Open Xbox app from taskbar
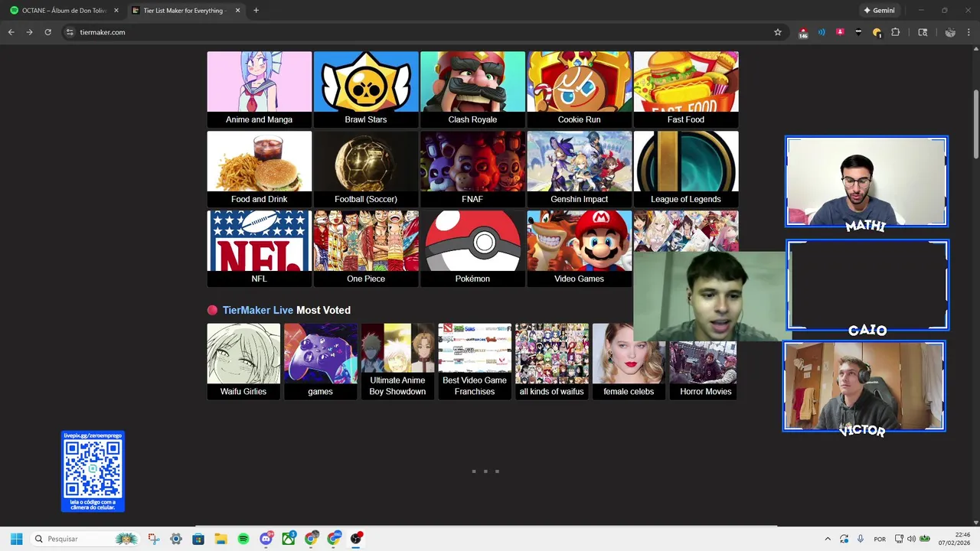The height and width of the screenshot is (551, 980). pyautogui.click(x=289, y=539)
